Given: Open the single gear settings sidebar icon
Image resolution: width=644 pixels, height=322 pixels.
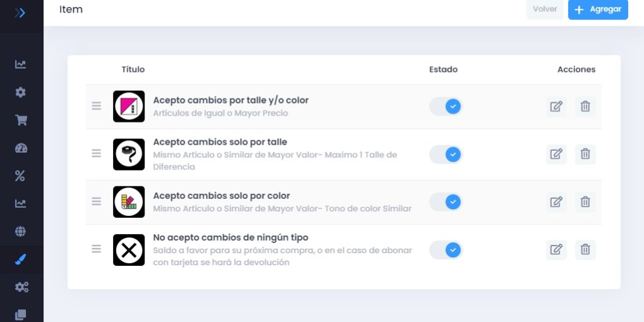Looking at the screenshot, I should (x=21, y=92).
